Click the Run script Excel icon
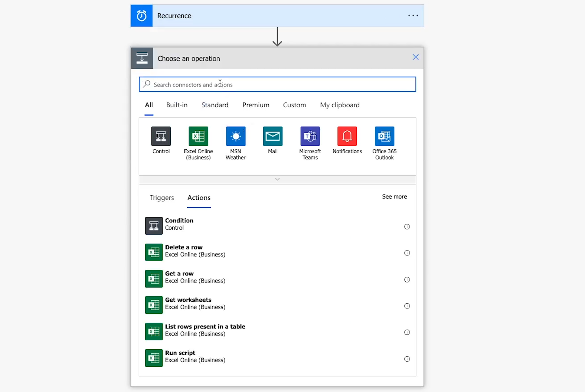 154,358
